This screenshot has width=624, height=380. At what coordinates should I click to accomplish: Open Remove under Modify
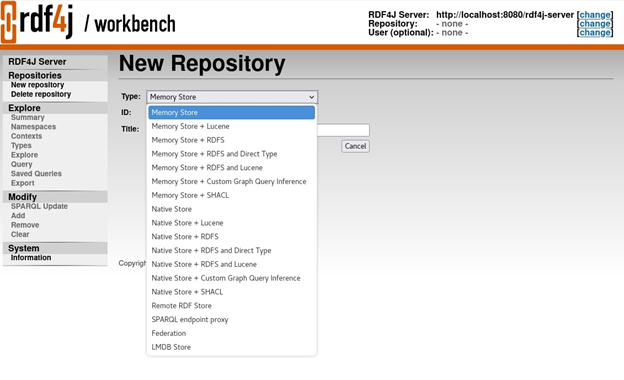(x=25, y=225)
